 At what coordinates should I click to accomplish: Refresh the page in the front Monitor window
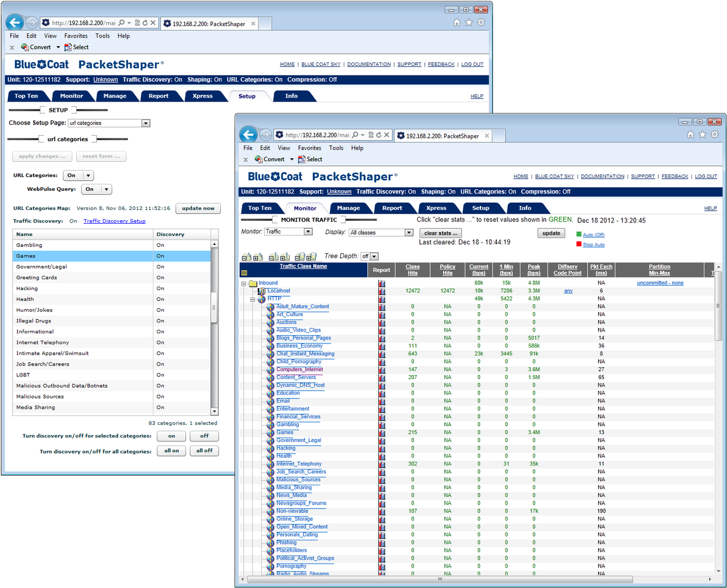pos(378,135)
